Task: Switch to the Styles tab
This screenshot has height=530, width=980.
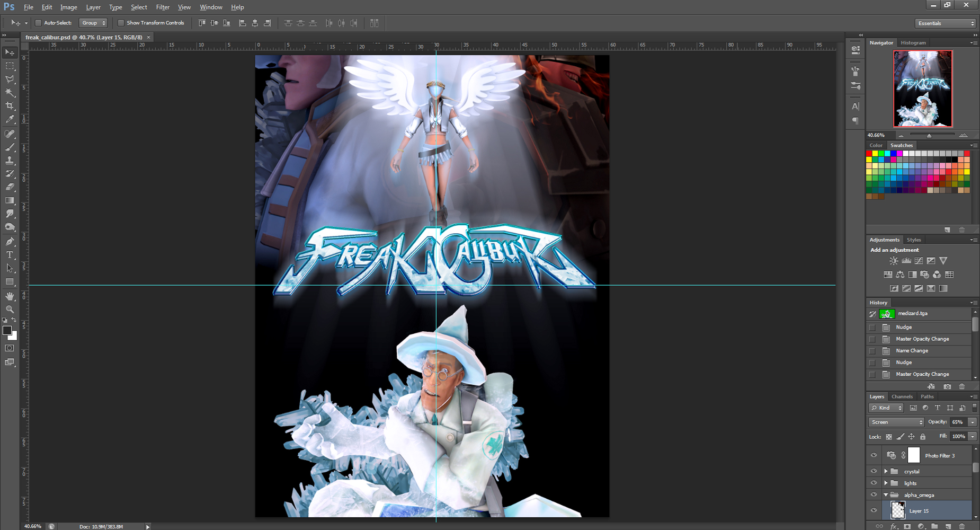Action: click(x=914, y=240)
